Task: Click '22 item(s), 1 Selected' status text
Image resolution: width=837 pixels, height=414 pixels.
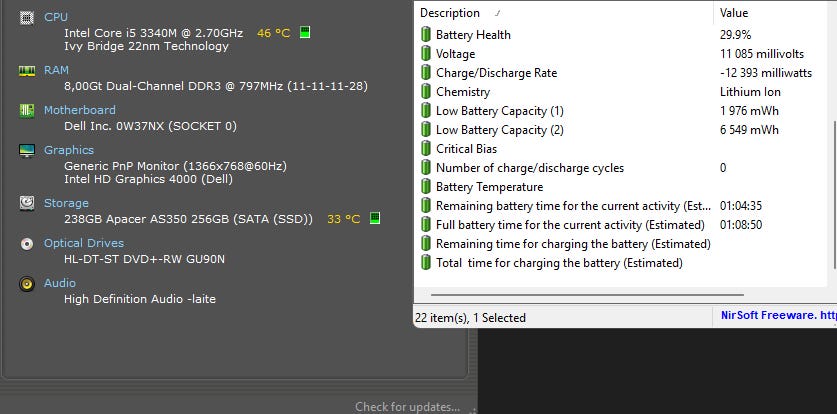Action: click(470, 318)
